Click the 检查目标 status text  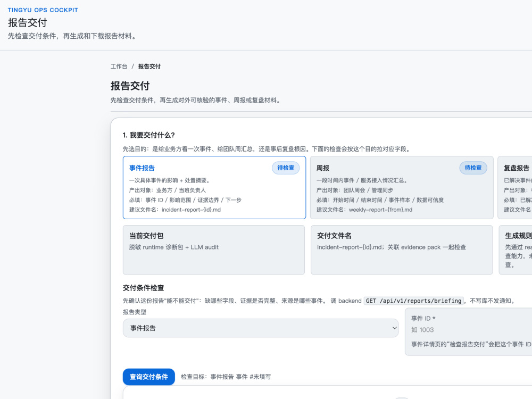coord(226,377)
